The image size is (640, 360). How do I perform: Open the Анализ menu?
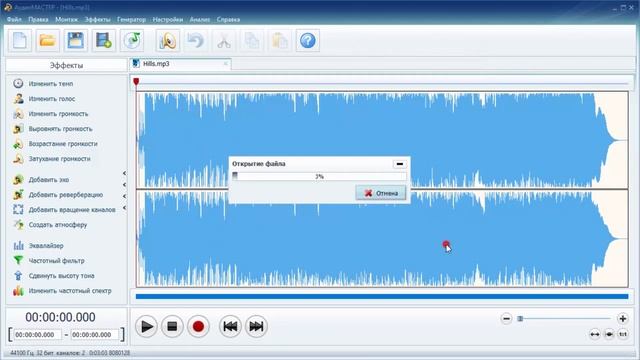(200, 19)
